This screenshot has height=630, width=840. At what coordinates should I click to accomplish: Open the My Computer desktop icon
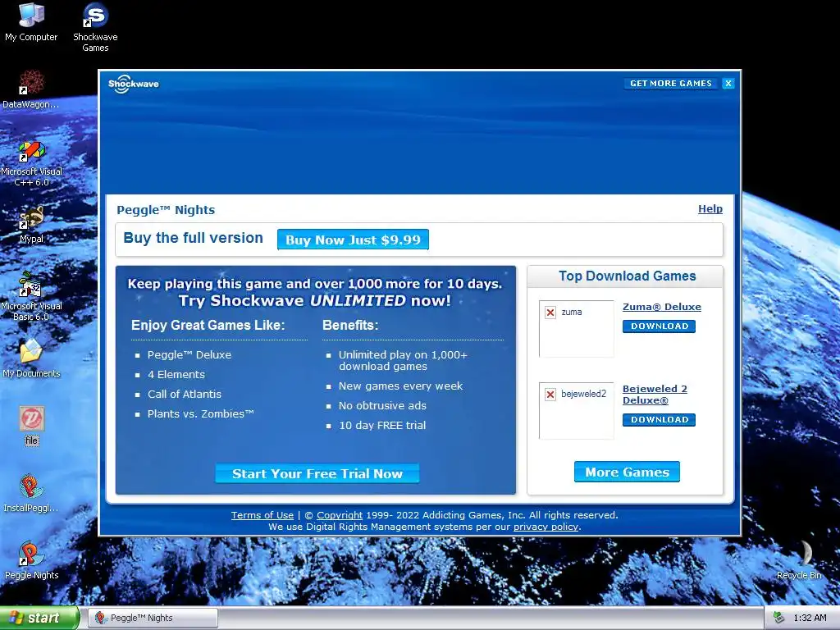[x=31, y=21]
